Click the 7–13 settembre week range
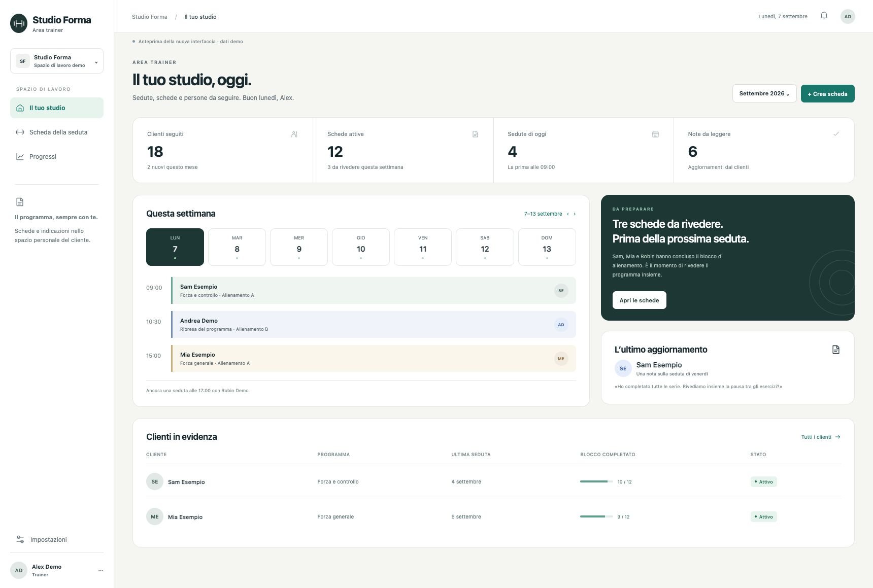This screenshot has height=588, width=873. pos(543,214)
